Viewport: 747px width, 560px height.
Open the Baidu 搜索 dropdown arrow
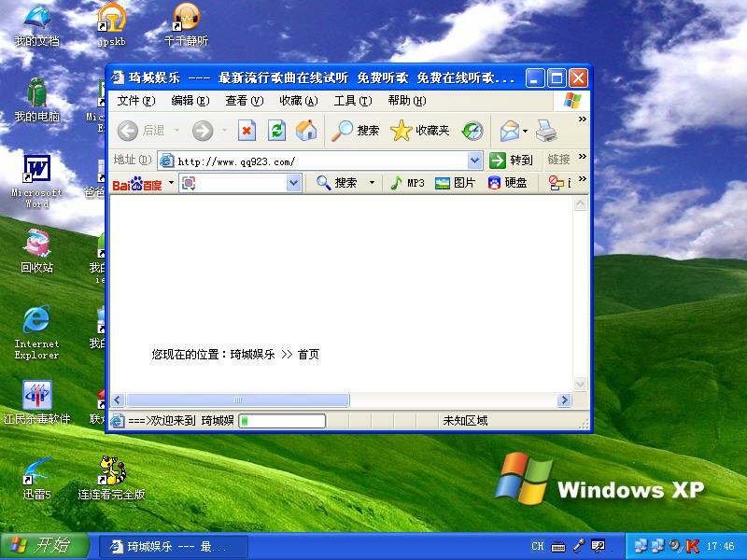(x=372, y=183)
